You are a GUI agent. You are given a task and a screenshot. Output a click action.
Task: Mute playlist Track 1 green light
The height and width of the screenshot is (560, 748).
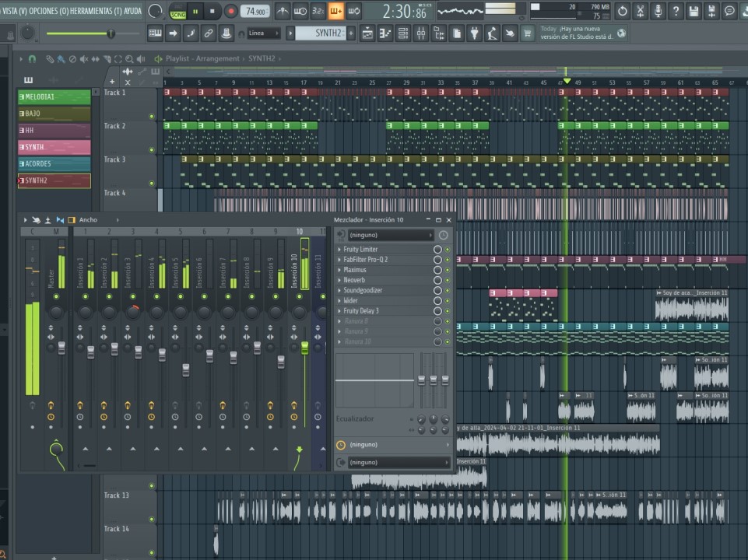(x=152, y=117)
